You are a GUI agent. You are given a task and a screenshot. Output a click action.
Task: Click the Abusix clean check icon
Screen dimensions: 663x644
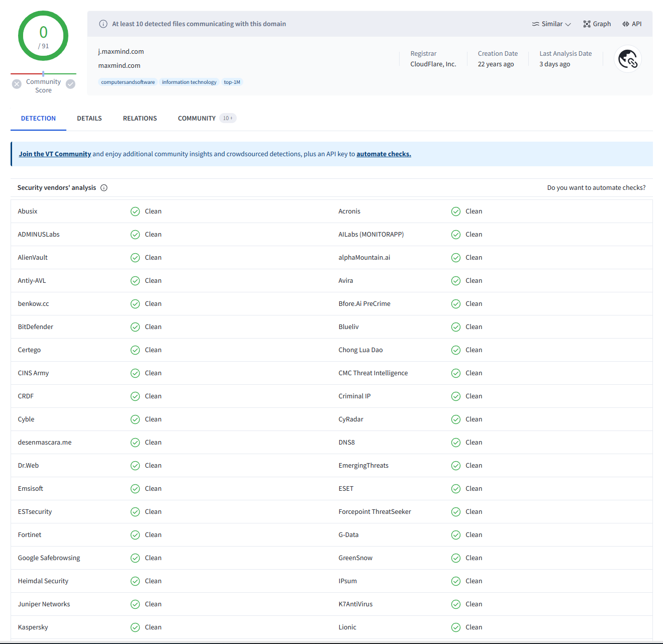(x=135, y=211)
